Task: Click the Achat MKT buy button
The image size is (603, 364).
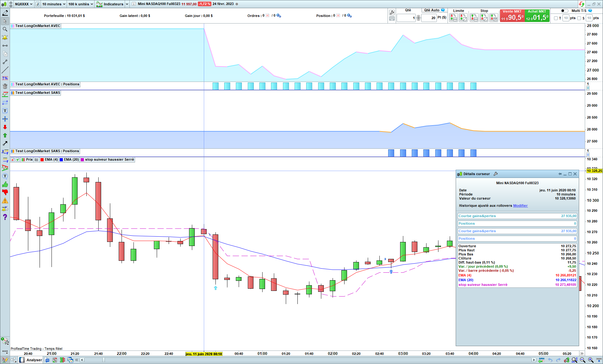Action: coord(537,16)
